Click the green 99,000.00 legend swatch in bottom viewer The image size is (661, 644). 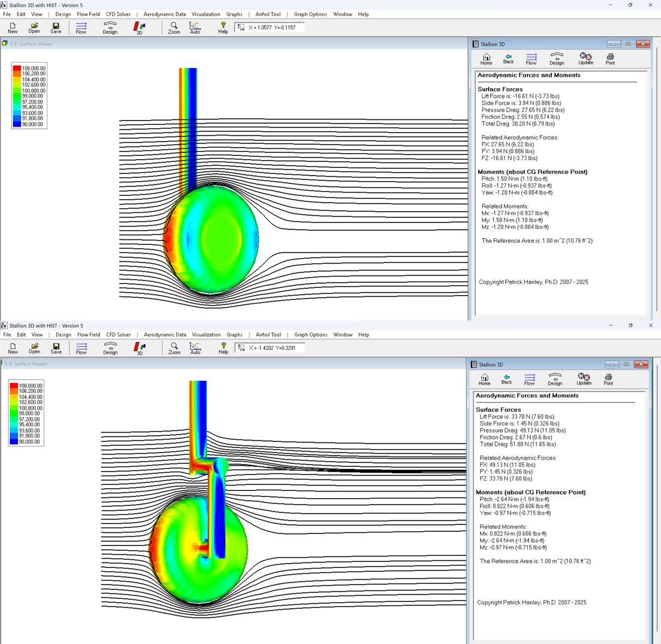click(x=14, y=413)
